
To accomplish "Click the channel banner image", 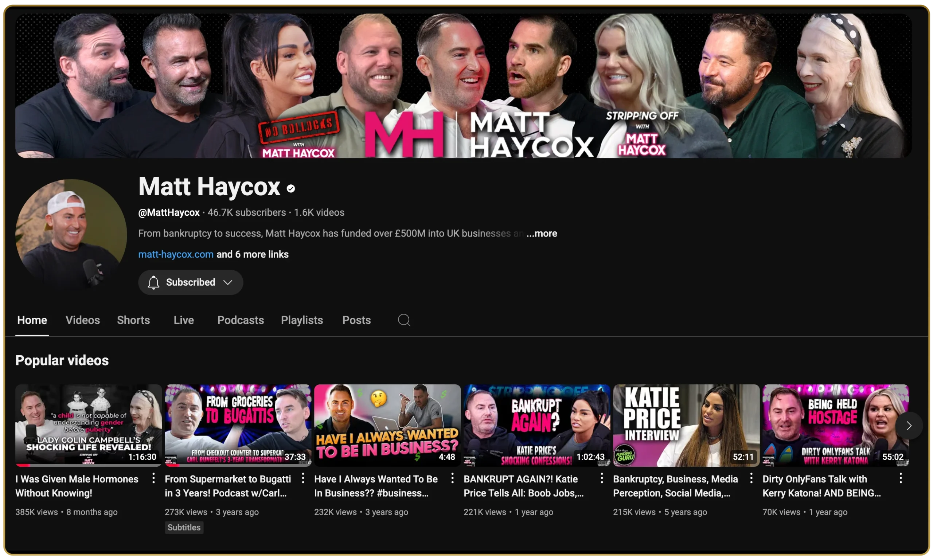I will [464, 86].
